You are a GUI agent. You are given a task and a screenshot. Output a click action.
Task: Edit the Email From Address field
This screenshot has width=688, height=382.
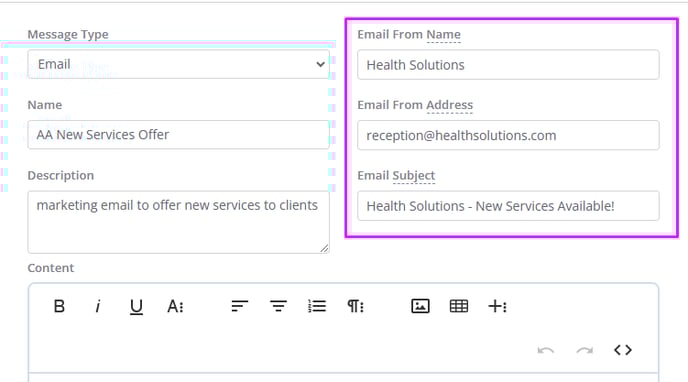click(x=508, y=135)
